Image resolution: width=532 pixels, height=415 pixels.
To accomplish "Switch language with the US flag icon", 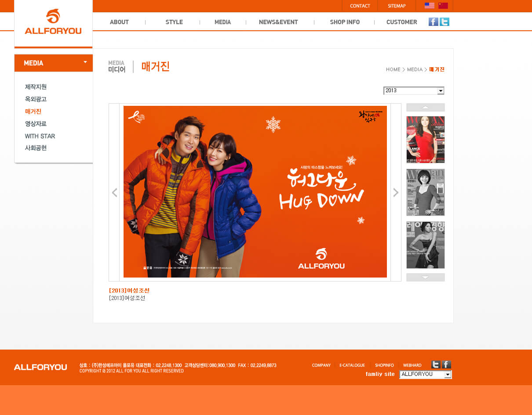I will click(x=429, y=6).
